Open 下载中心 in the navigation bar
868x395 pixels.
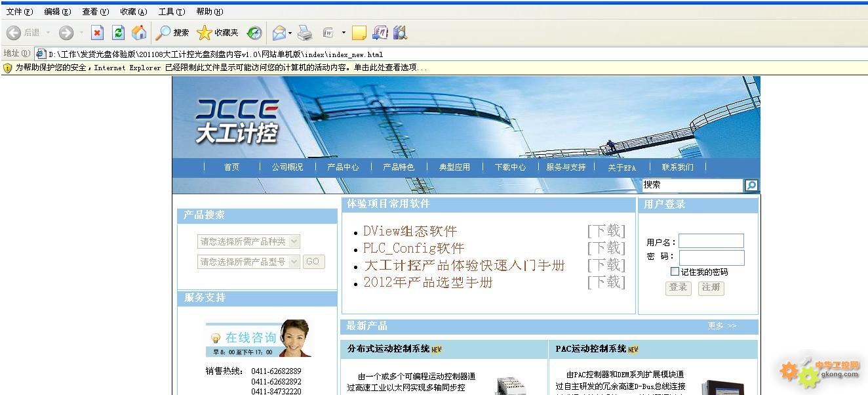pos(510,167)
